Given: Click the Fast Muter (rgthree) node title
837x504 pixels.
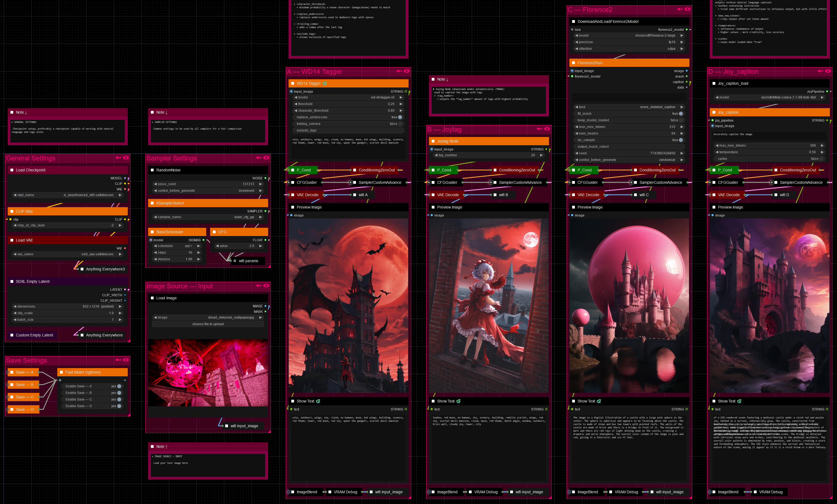Looking at the screenshot, I should click(83, 372).
